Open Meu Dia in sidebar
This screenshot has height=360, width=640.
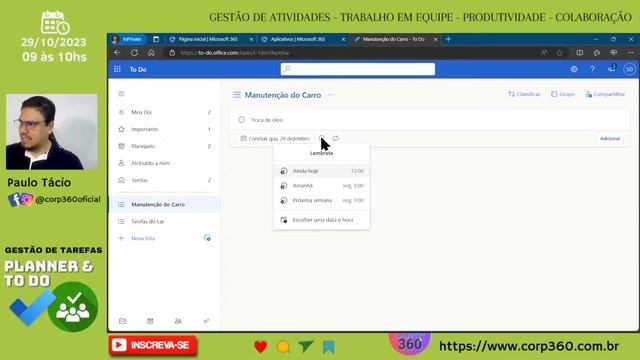pyautogui.click(x=164, y=112)
